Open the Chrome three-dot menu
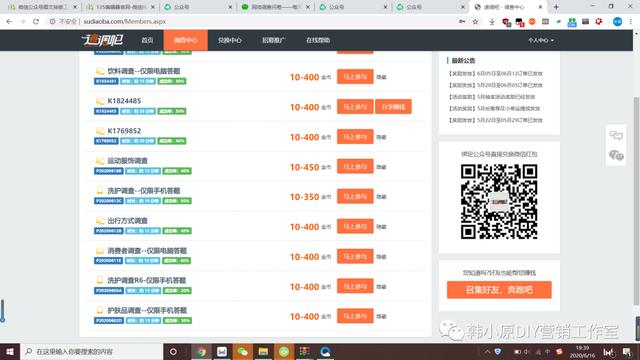The height and width of the screenshot is (360, 640). pyautogui.click(x=631, y=22)
